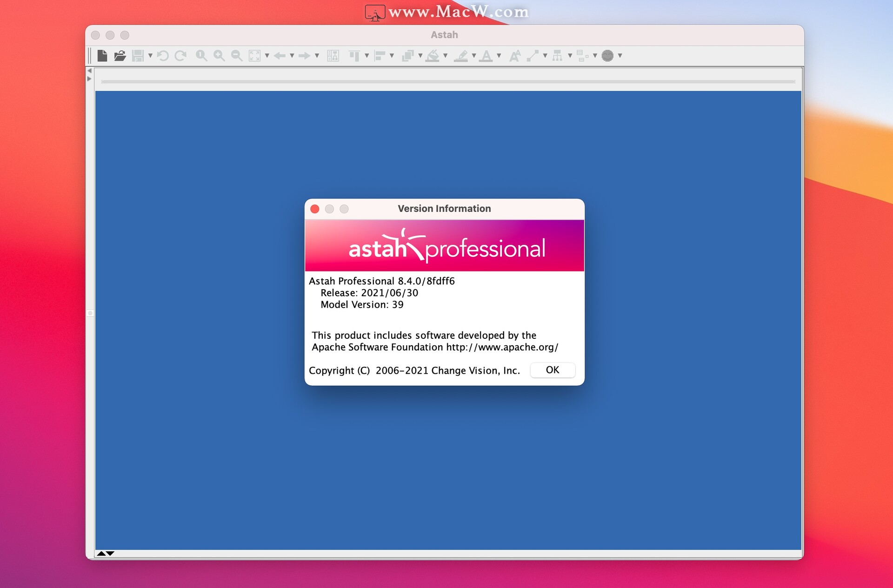Click the Fit in Window icon
Viewport: 893px width, 588px height.
click(254, 56)
